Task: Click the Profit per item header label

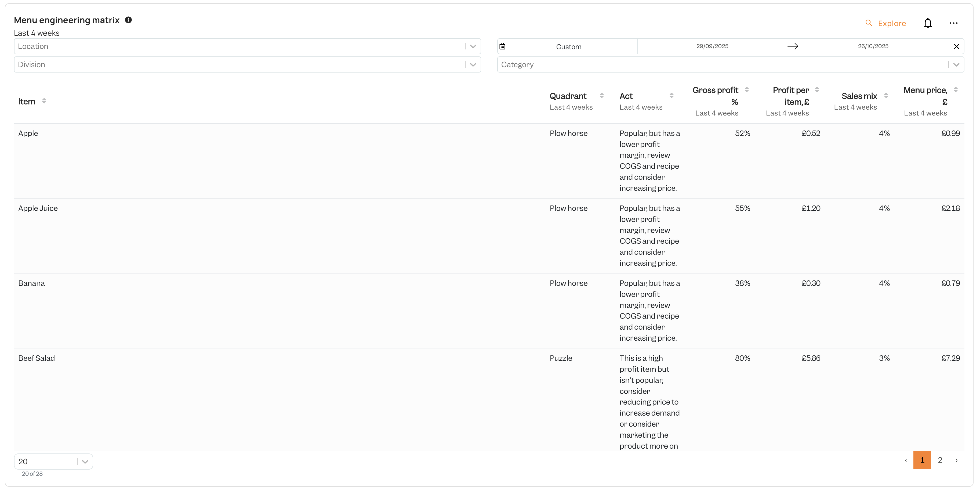Action: 790,96
